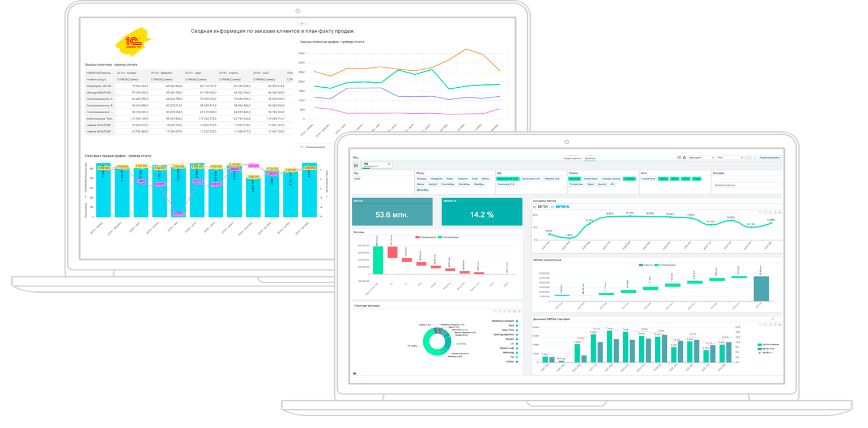Toggle the Рябова И.В. ИД filter
This screenshot has width=868, height=428.
[x=552, y=179]
